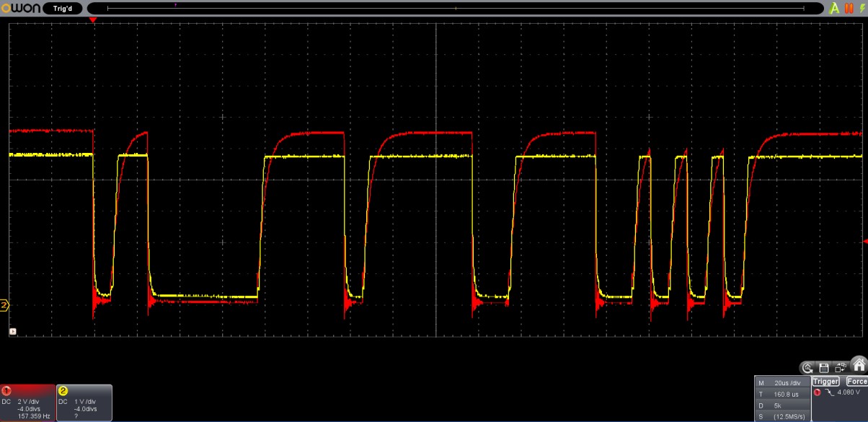Pause acquisition with the orange pause button
The height and width of the screenshot is (422, 868).
849,9
